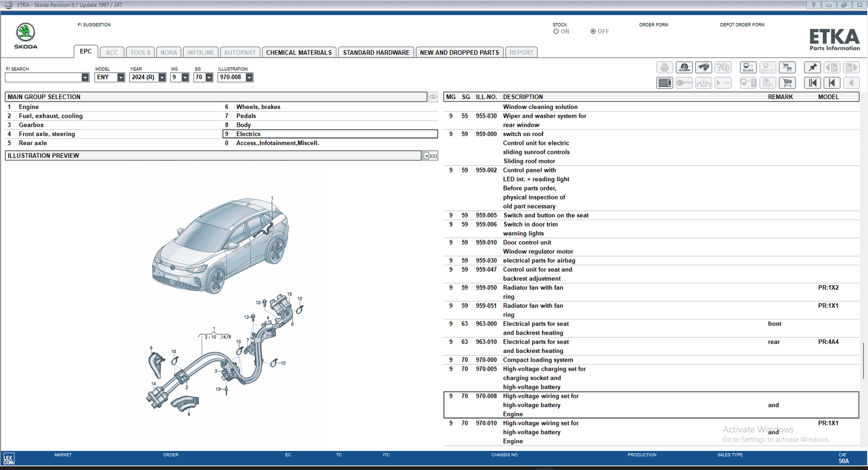The image size is (868, 470).
Task: Open the ELSA link icon
Action: tap(748, 67)
